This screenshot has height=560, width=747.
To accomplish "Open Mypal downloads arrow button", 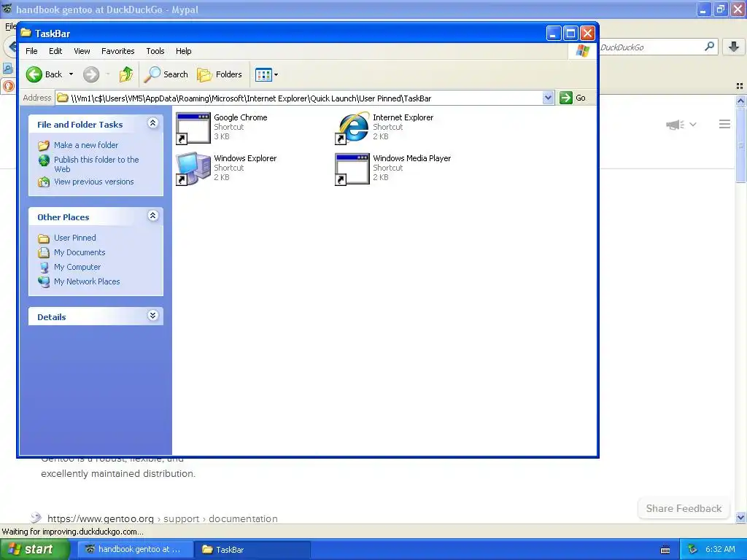I will pos(734,47).
